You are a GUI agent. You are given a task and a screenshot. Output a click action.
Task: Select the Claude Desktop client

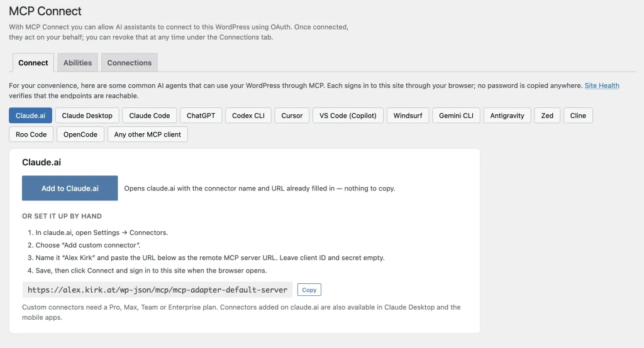87,116
